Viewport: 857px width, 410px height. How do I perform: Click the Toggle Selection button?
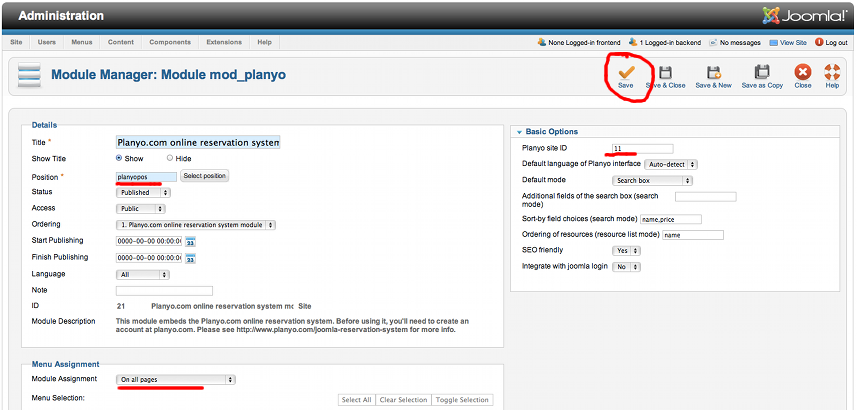tap(462, 400)
